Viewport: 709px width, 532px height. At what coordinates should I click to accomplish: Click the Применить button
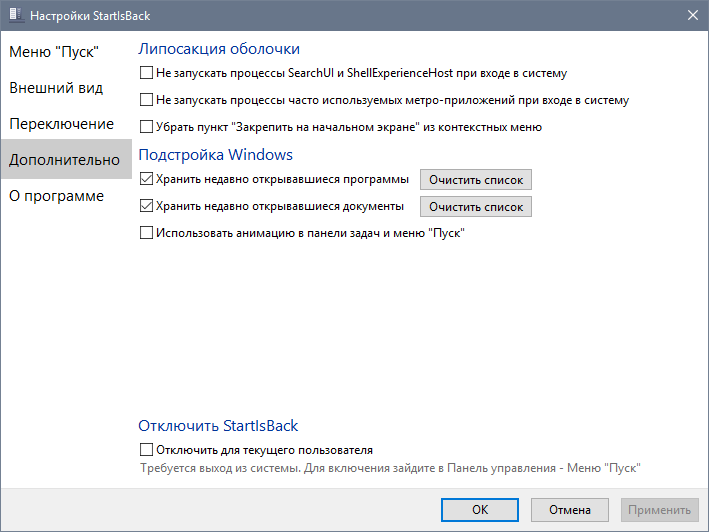tap(659, 510)
